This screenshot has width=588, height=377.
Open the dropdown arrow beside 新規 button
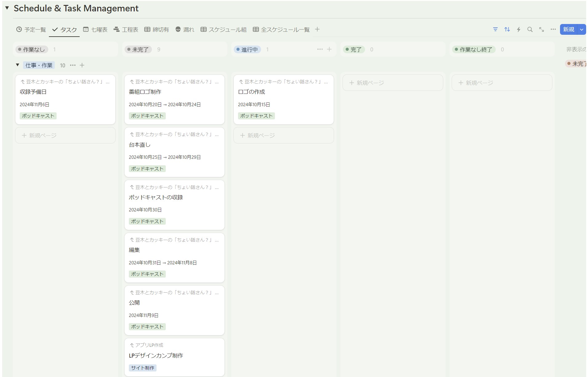point(582,30)
